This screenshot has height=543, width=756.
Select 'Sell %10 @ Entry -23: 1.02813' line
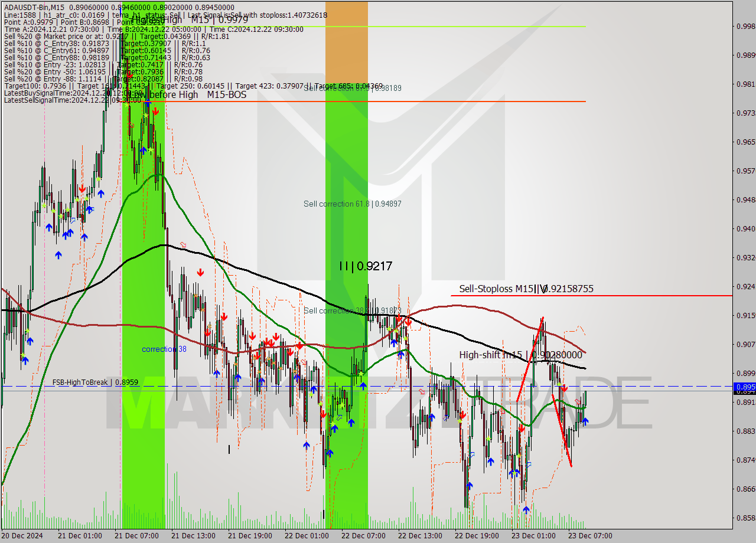[103, 64]
